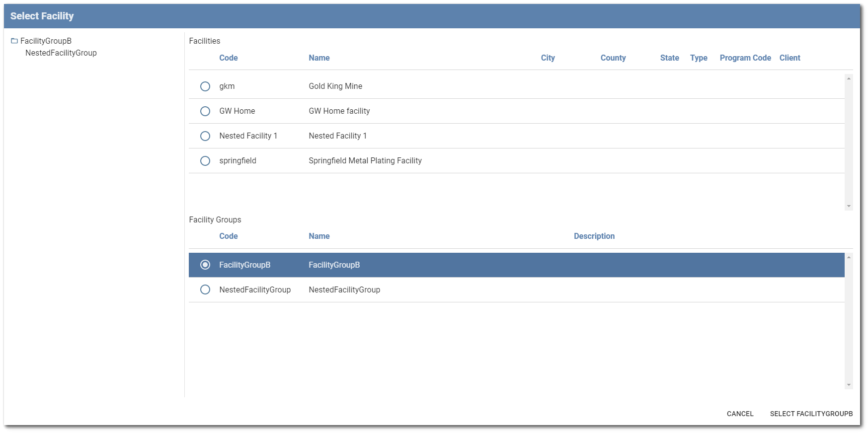Click Facility Groups list scroll down arrow

click(849, 385)
